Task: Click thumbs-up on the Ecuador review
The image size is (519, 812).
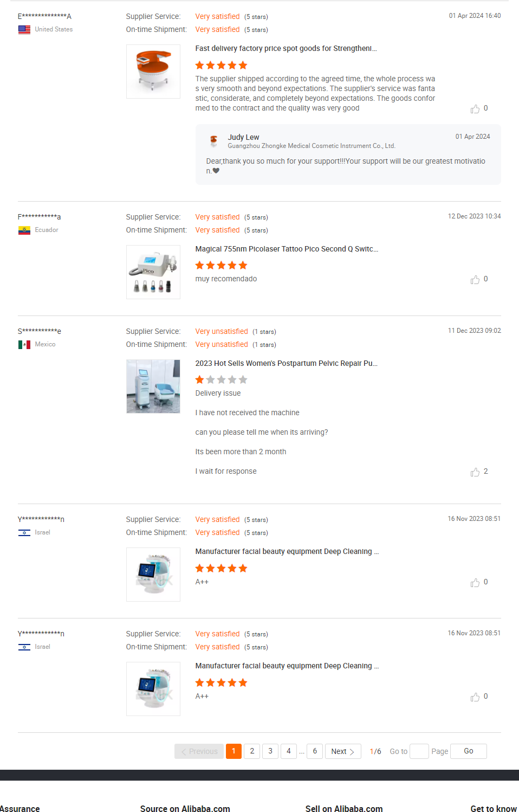Action: tap(475, 280)
